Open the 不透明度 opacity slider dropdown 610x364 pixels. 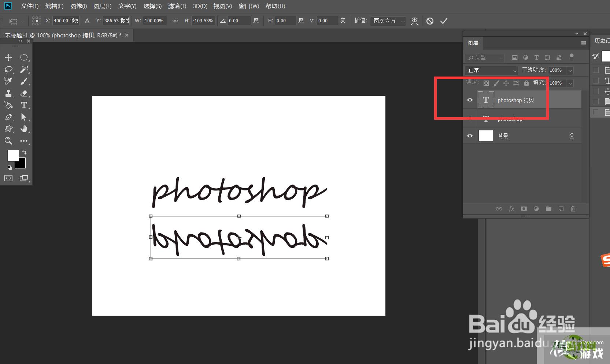pos(570,70)
